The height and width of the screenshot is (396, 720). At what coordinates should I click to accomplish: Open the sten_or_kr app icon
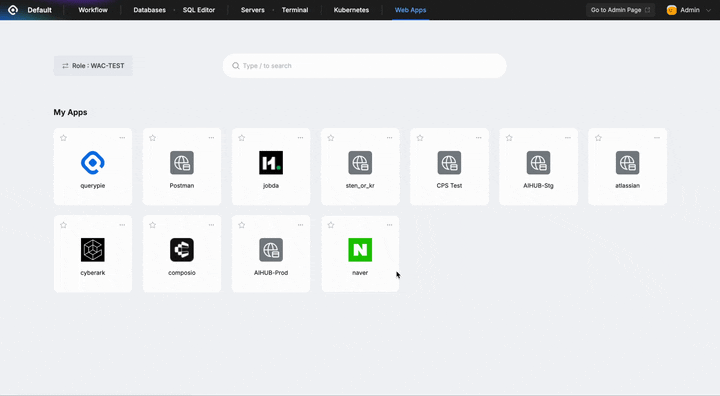(360, 163)
